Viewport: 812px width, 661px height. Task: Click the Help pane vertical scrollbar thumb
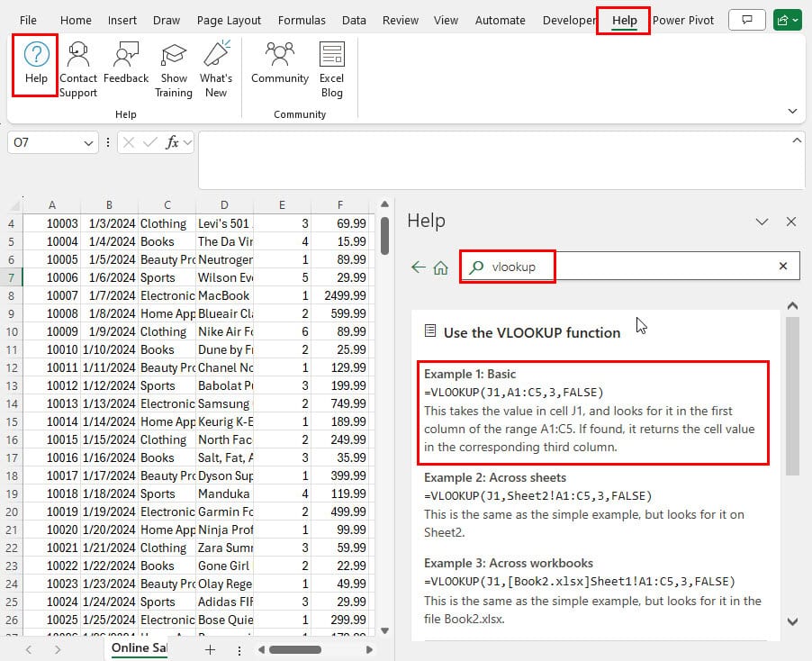[792, 396]
